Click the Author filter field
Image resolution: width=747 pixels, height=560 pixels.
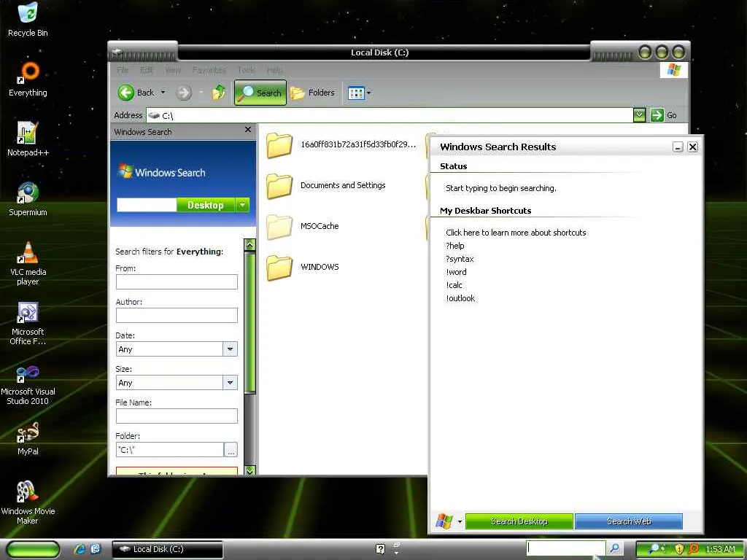pos(177,315)
